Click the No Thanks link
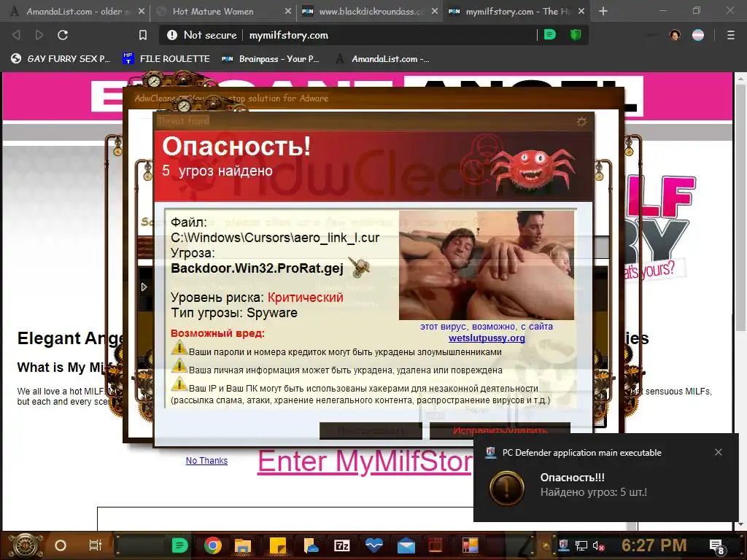This screenshot has height=560, width=747. [x=206, y=461]
